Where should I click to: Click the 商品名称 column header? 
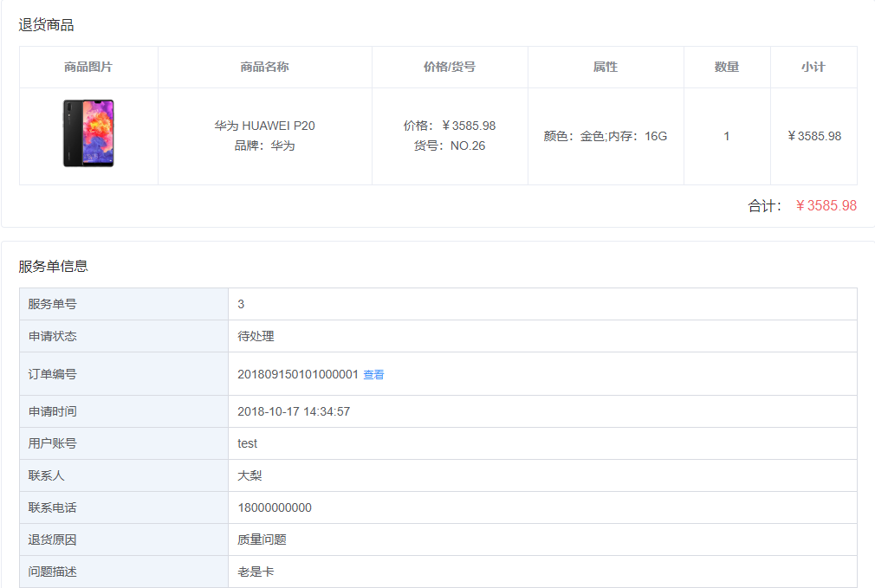(x=264, y=67)
